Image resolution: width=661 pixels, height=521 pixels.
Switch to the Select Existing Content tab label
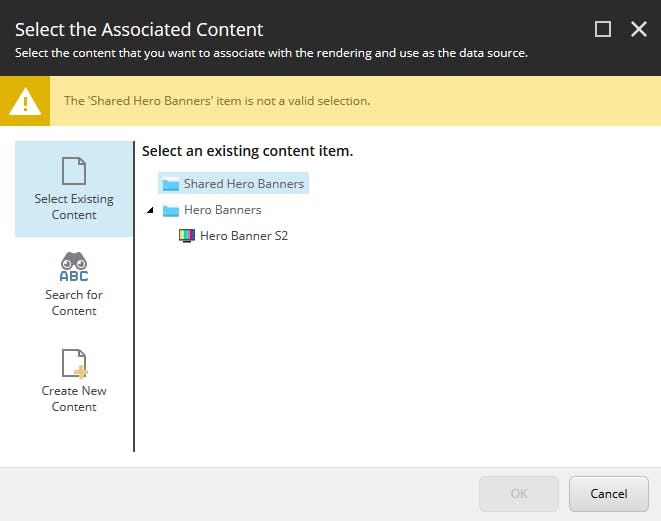coord(74,207)
